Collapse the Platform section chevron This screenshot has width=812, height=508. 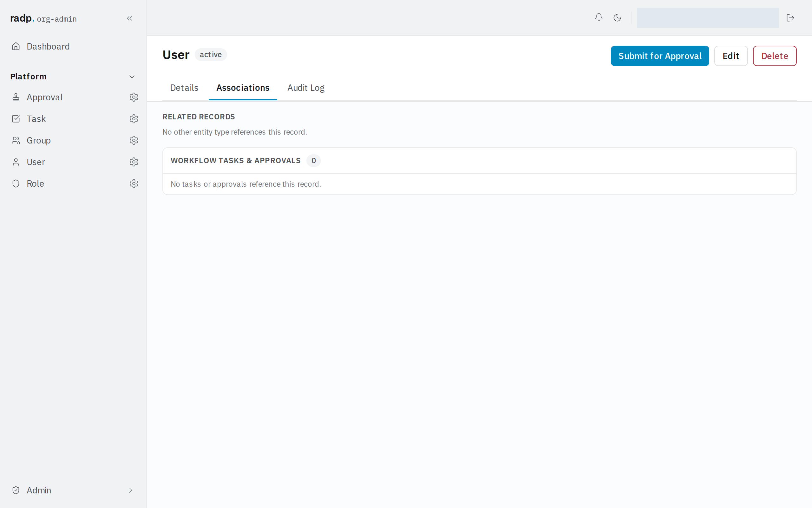132,77
